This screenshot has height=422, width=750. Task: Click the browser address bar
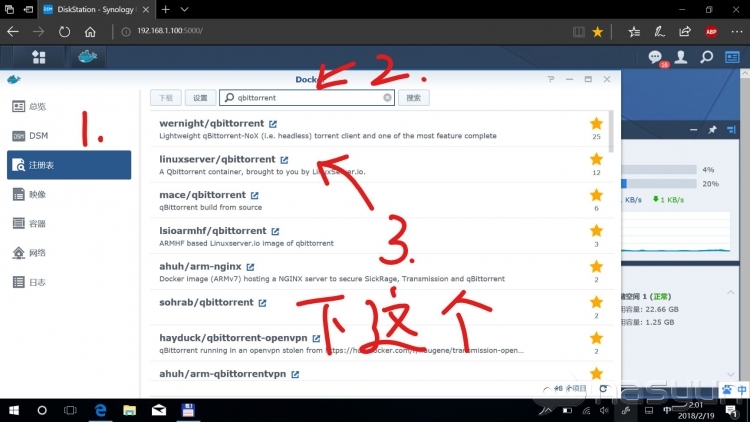click(x=344, y=31)
